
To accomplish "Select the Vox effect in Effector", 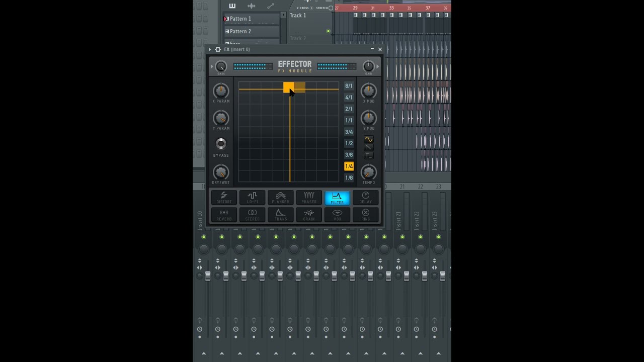I will point(337,215).
